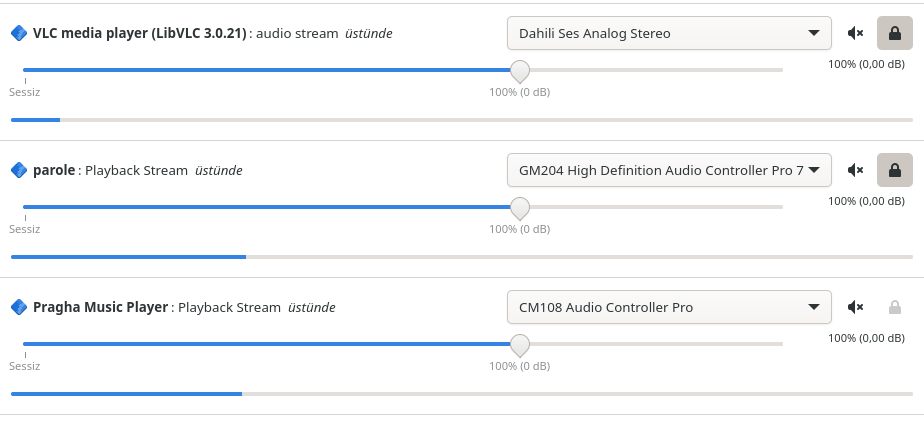Click the VLC audio level meter bar
Image resolution: width=924 pixels, height=436 pixels.
pyautogui.click(x=462, y=120)
